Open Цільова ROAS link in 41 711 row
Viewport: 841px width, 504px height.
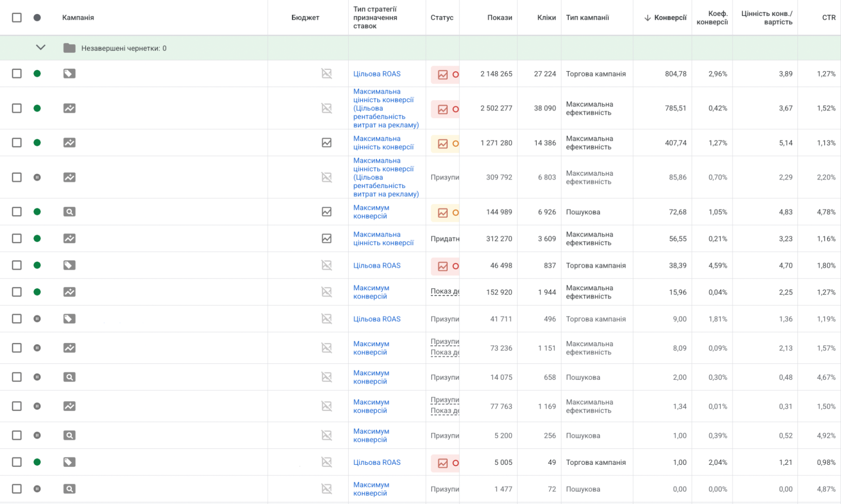pos(377,319)
